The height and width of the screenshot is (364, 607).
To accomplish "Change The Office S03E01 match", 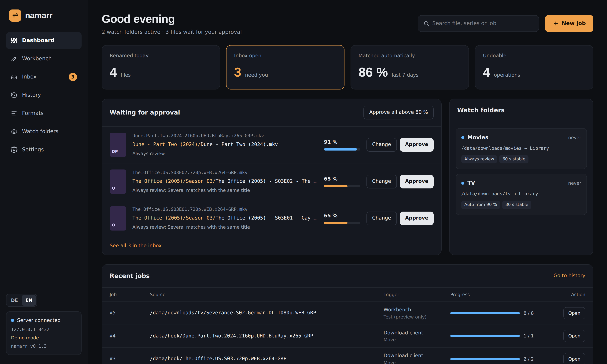I will (381, 218).
